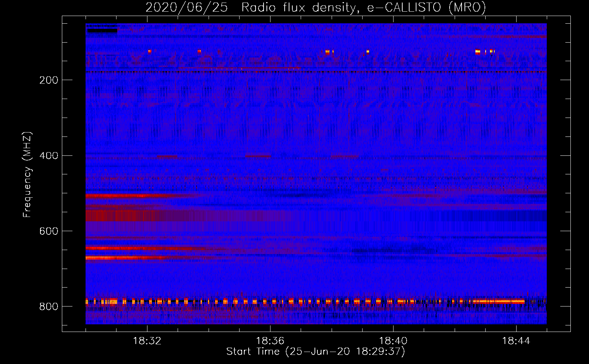
Task: Click the 600 frequency tick label
Action: click(x=49, y=232)
